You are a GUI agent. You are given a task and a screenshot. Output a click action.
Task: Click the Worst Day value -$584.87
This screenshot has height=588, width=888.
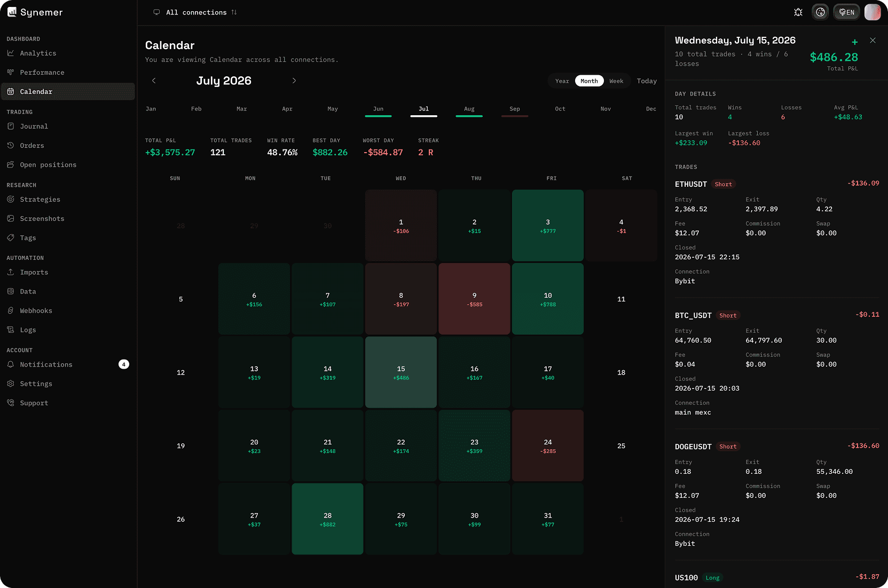tap(383, 153)
